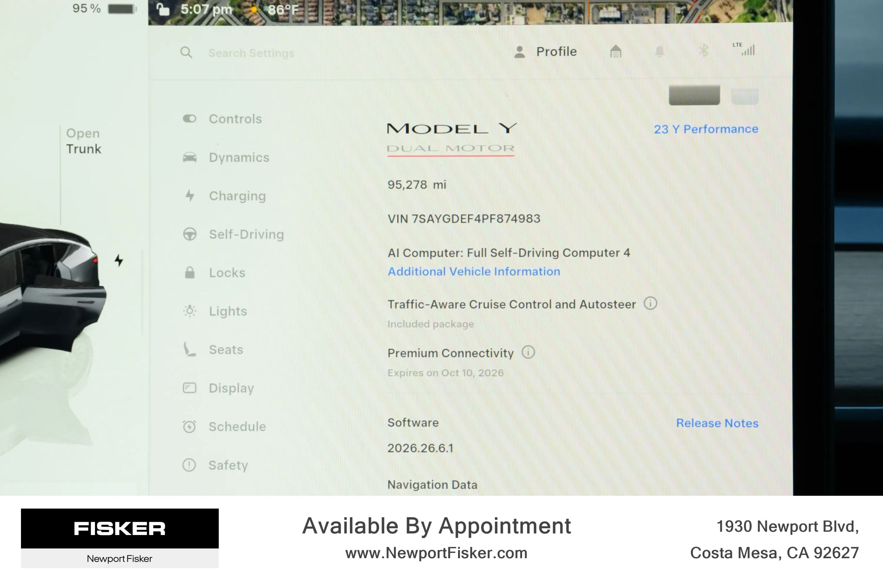Click the 1930 Newport Blvd address line
883x588 pixels.
click(787, 526)
